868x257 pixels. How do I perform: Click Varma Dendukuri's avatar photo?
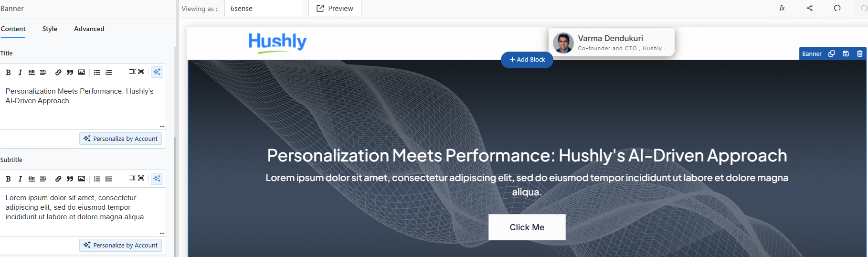563,43
